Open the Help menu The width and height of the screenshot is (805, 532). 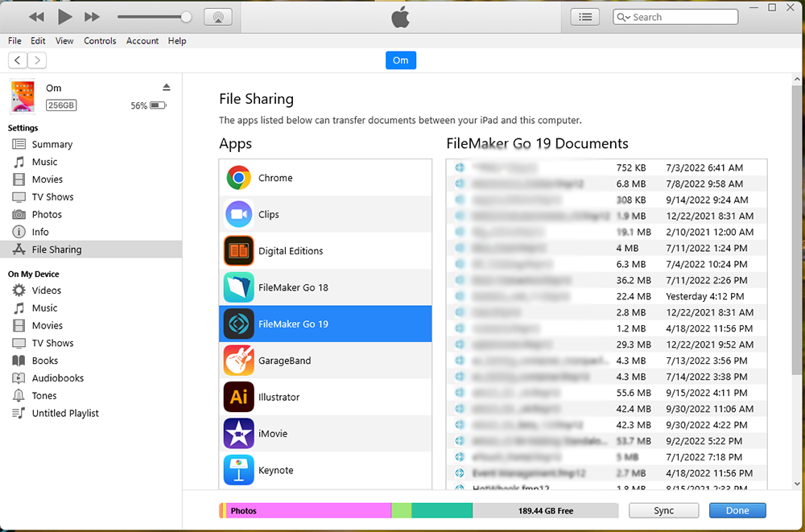(x=176, y=40)
